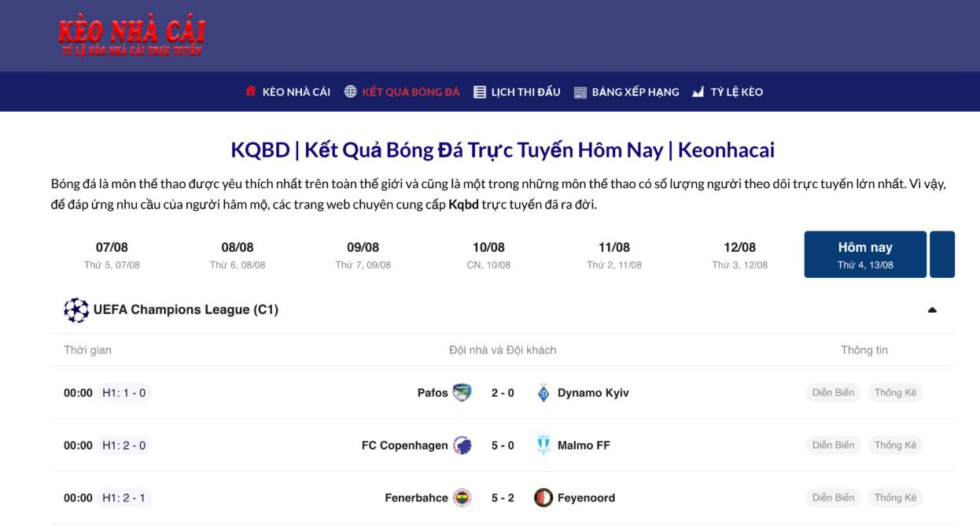Screen dimensions: 980x529
Task: Click the blue button right of Hôm nay
Action: click(941, 254)
